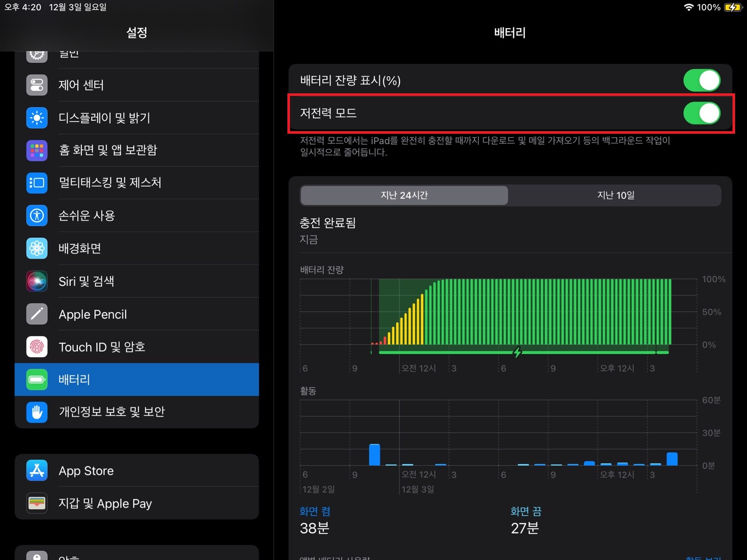
Task: Disable battery percentage display toggle
Action: [702, 80]
